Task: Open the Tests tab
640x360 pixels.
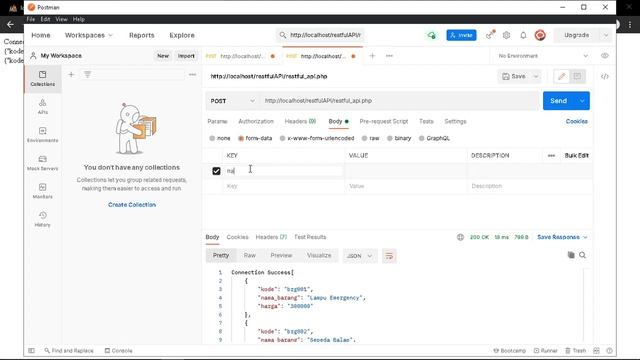Action: click(426, 121)
